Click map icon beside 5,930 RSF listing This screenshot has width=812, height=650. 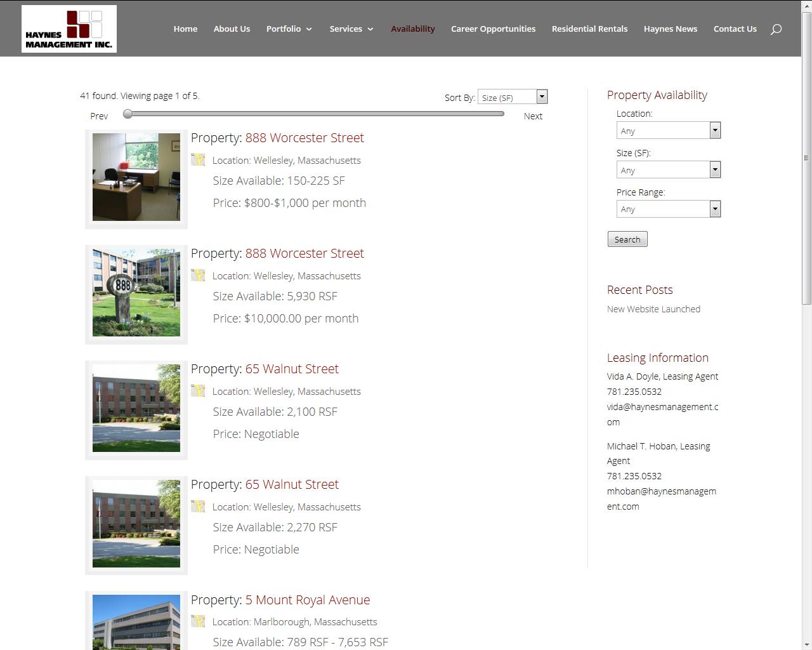point(198,275)
